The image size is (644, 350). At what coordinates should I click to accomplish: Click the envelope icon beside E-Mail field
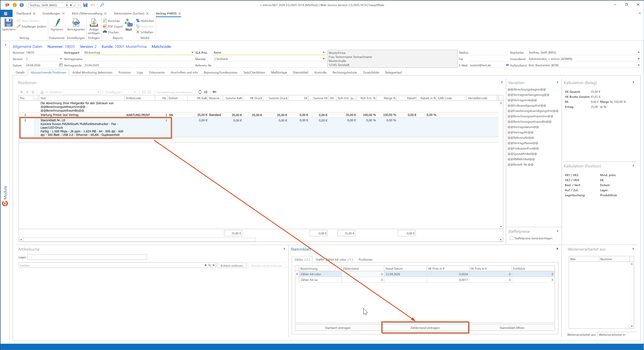[507, 65]
